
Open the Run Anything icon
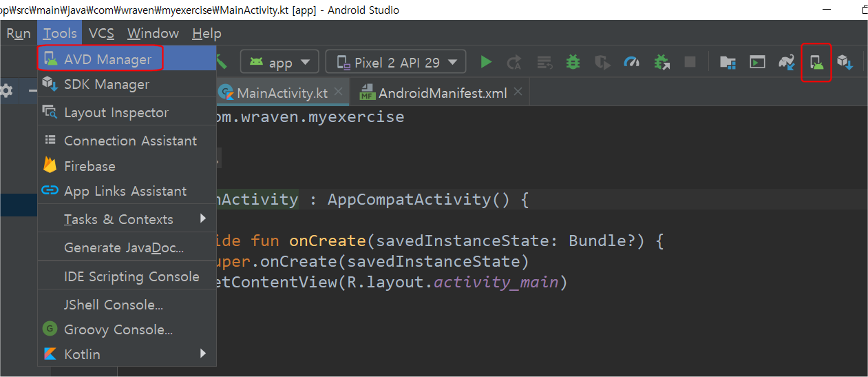click(757, 63)
